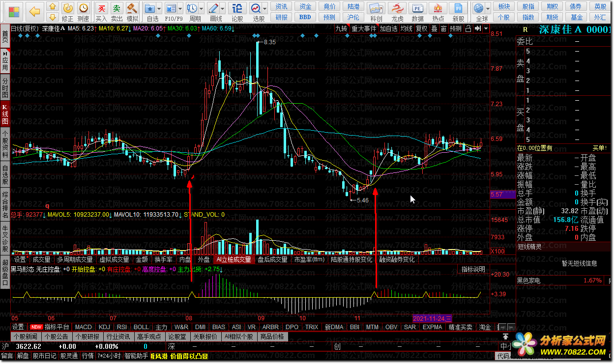Click the 陆港 button

[353, 6]
